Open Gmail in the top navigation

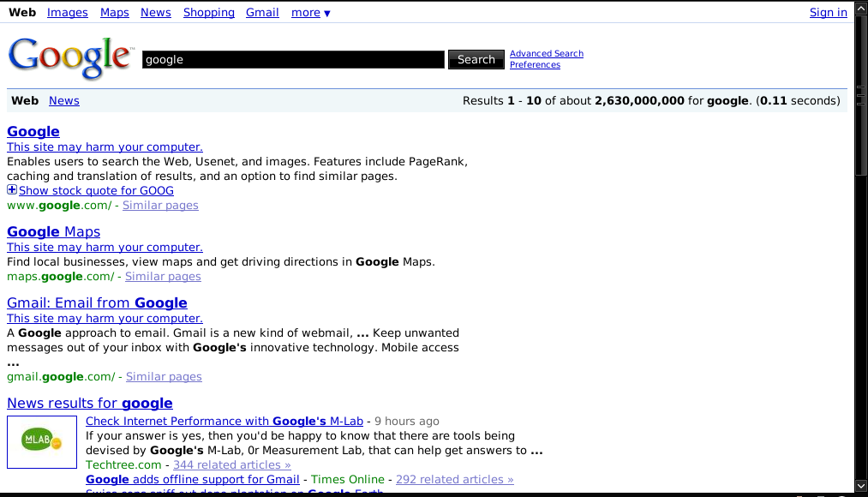coord(262,13)
